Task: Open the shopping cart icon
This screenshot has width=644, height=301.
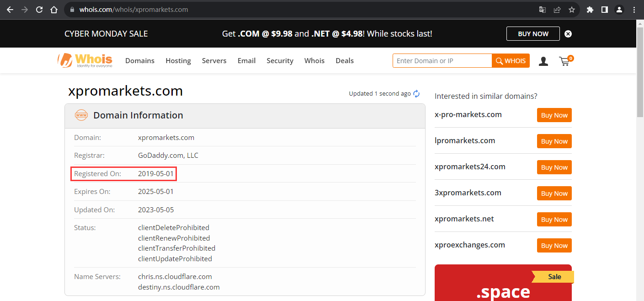Action: tap(566, 61)
